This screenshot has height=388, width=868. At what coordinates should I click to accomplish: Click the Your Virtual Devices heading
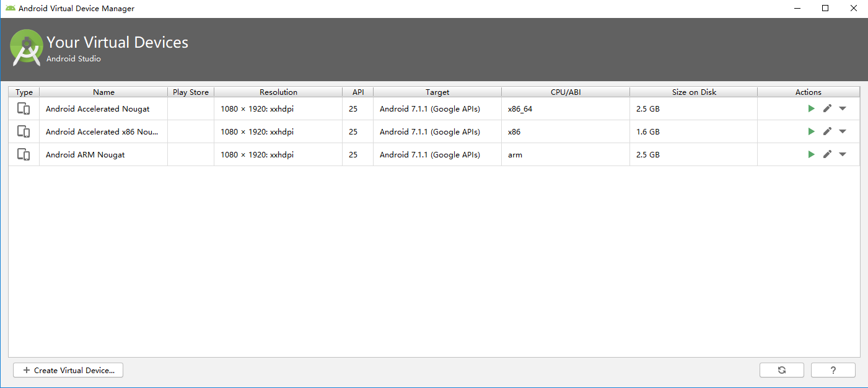[118, 42]
